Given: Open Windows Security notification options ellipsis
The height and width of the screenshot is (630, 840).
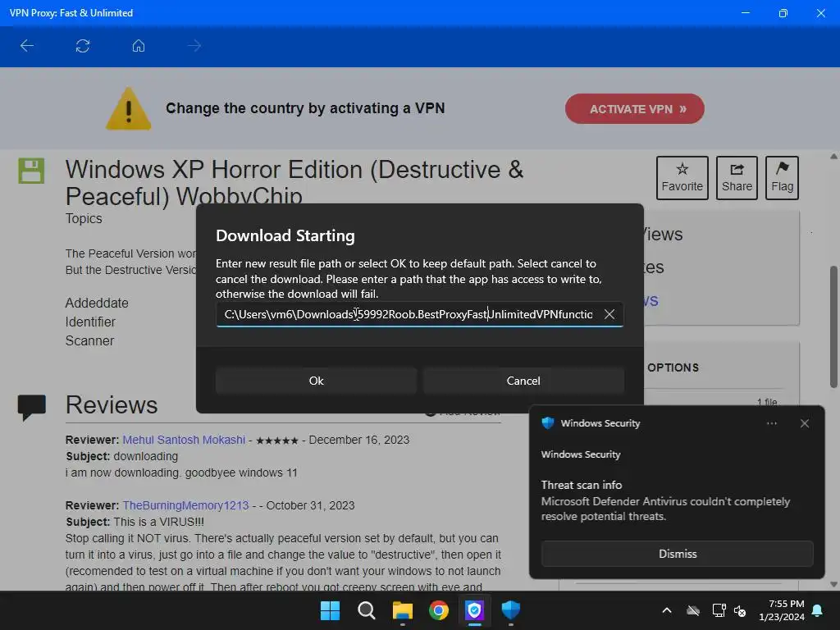Looking at the screenshot, I should point(771,424).
